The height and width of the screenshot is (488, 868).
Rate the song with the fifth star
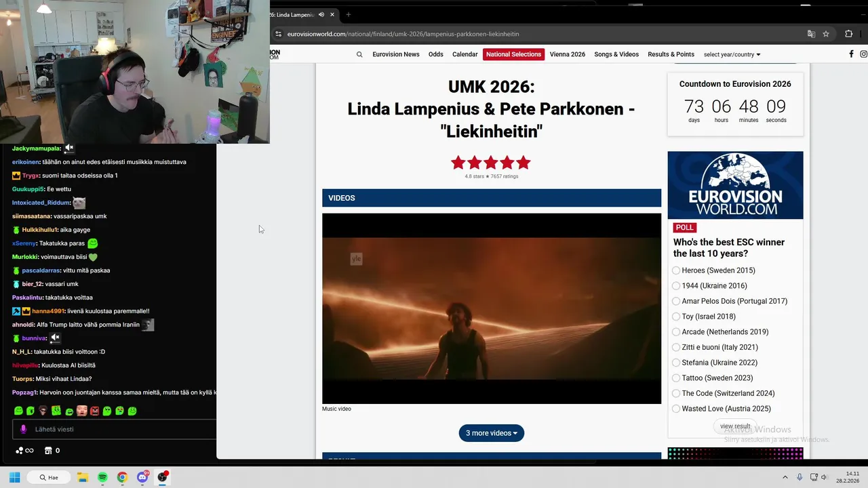(524, 163)
